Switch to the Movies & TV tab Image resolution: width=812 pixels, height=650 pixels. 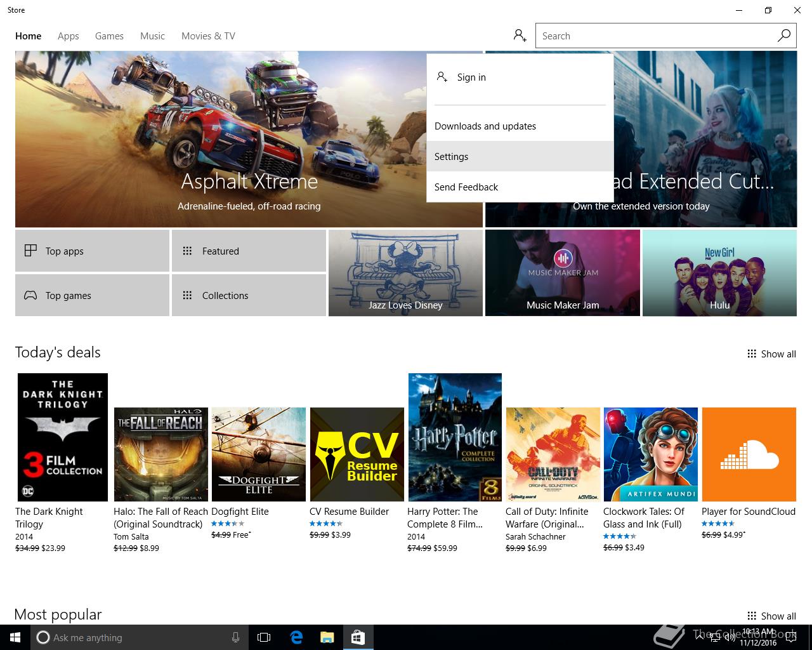pyautogui.click(x=208, y=36)
